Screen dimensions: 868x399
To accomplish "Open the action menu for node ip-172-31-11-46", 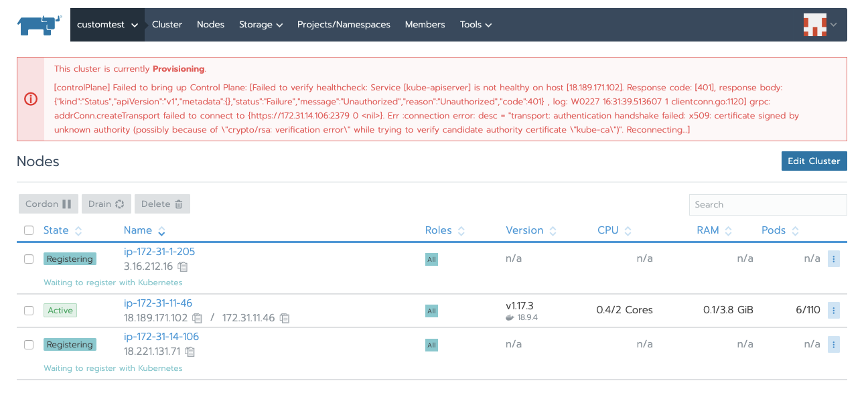I will [x=834, y=310].
